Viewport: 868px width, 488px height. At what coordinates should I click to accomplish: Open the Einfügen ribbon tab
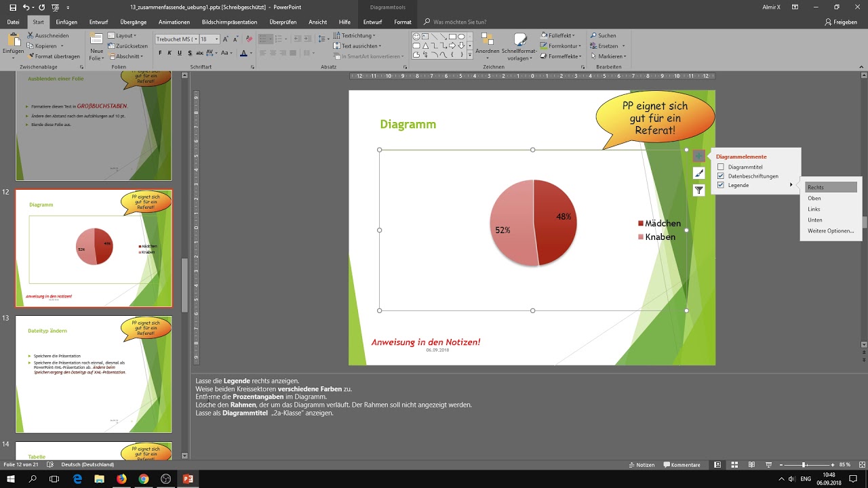(66, 22)
